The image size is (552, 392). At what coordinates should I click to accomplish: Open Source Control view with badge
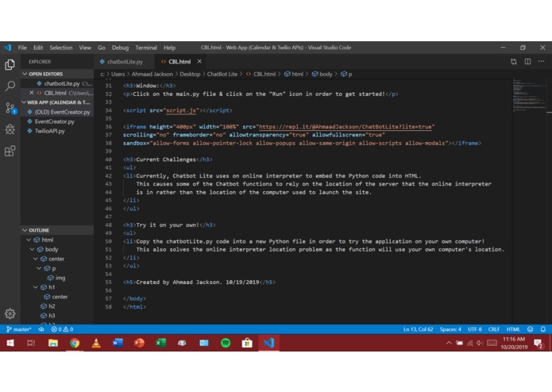point(10,108)
